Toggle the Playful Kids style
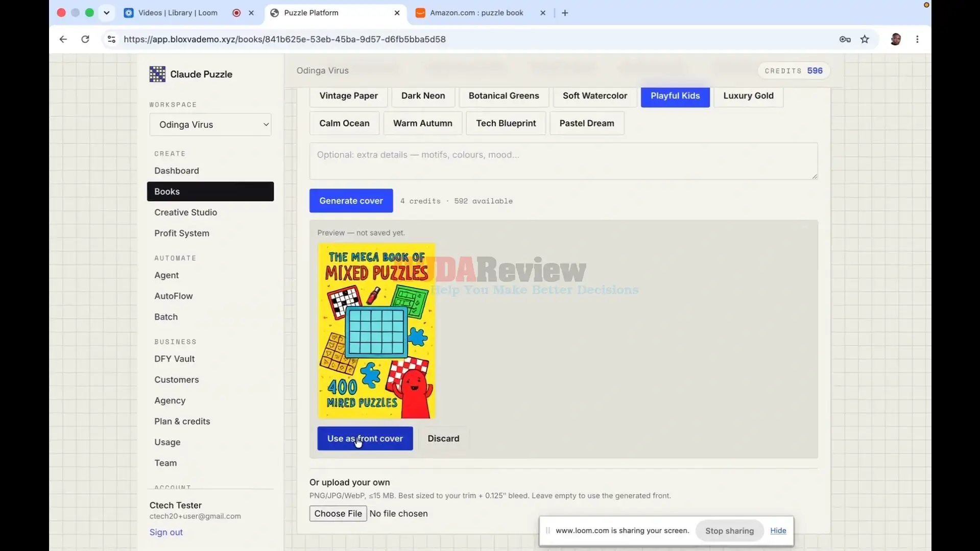Image resolution: width=980 pixels, height=551 pixels. coord(675,96)
